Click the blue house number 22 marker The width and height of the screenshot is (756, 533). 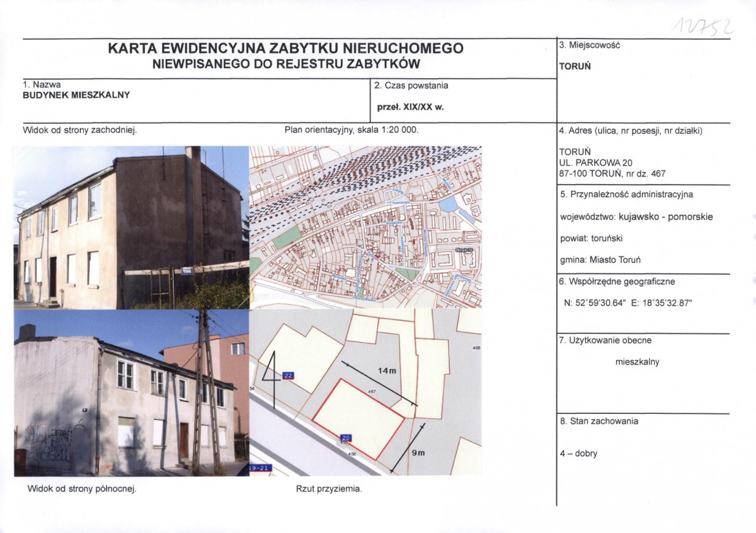tap(289, 376)
